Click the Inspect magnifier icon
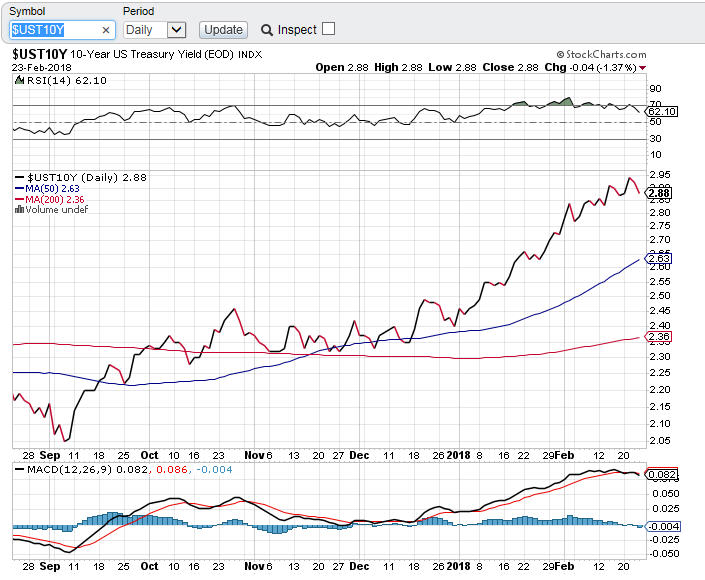This screenshot has height=580, width=705. (267, 30)
